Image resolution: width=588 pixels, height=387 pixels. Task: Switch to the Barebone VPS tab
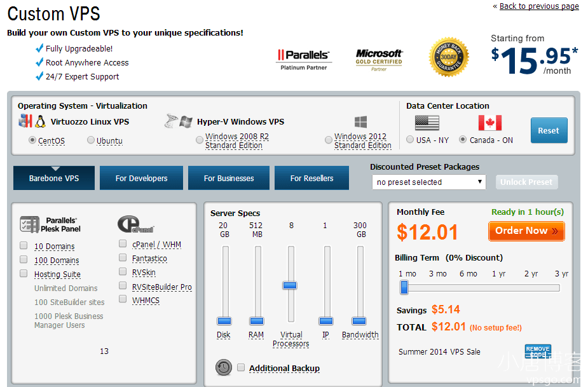pyautogui.click(x=54, y=178)
